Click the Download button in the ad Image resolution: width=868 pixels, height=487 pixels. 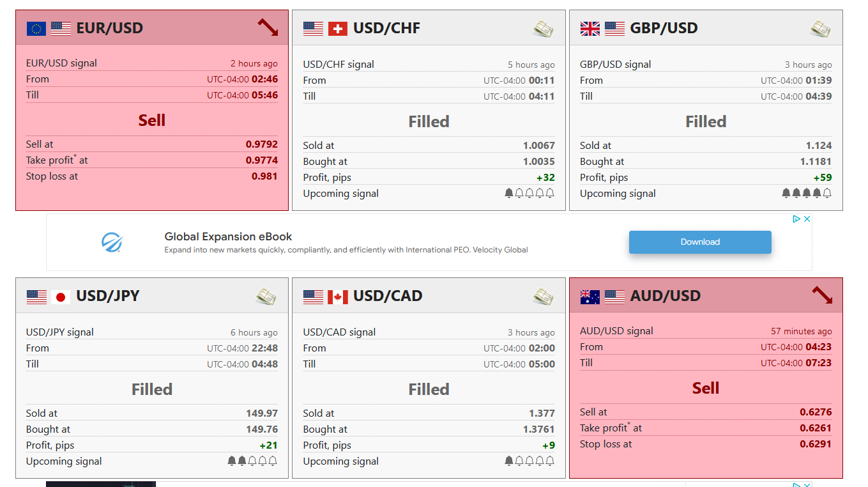click(700, 242)
